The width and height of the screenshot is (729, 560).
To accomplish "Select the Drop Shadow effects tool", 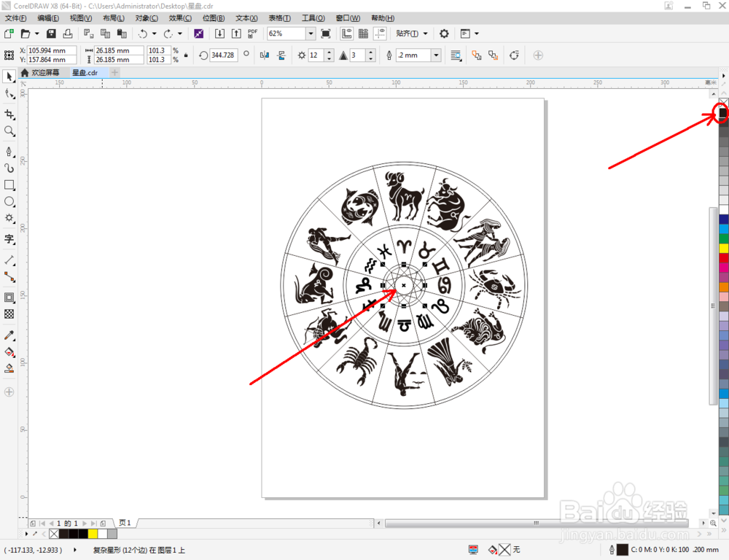I will 9,297.
